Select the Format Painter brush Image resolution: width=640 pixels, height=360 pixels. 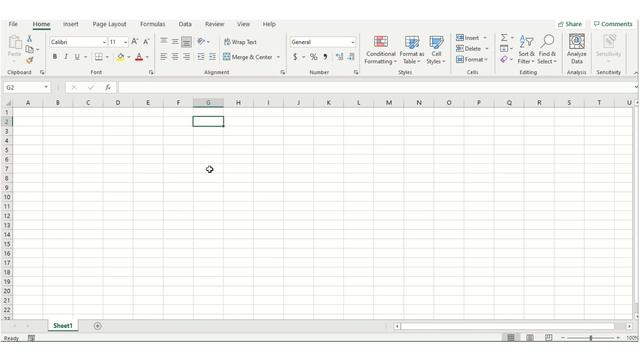tap(29, 60)
